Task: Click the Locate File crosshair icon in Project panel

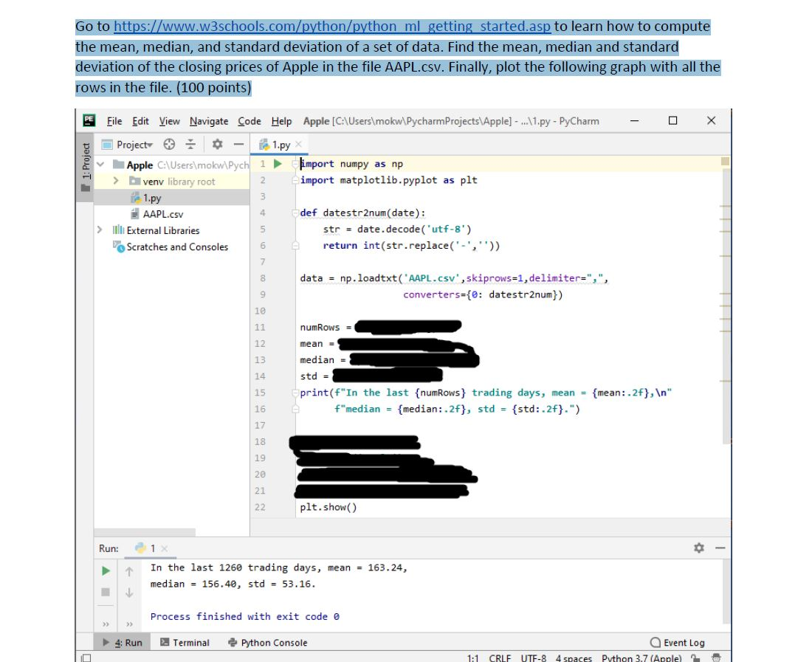Action: pos(170,144)
